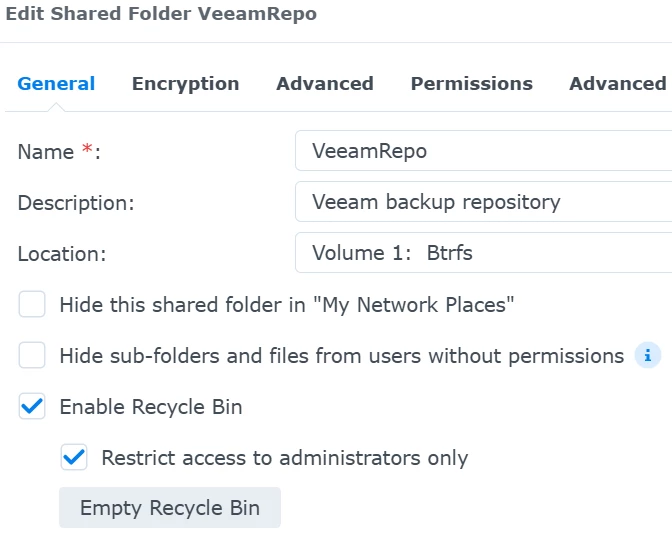Viewport: 672px width, 536px height.
Task: Click the Location label text
Action: [61, 254]
